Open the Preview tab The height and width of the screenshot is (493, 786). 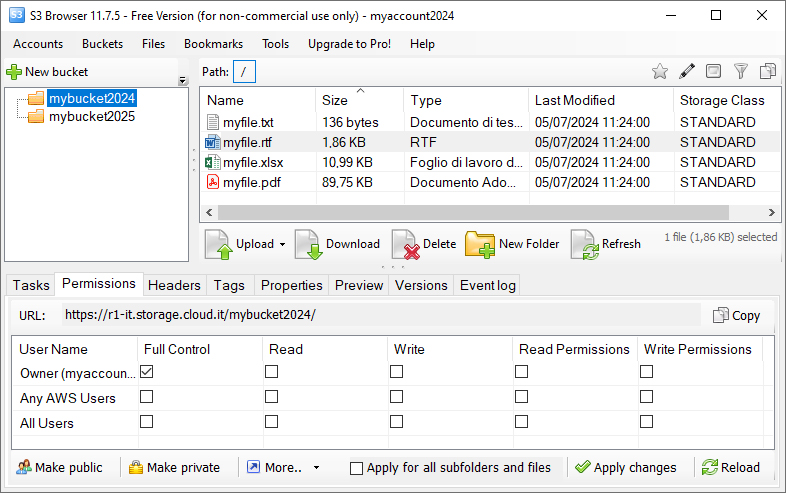(359, 285)
